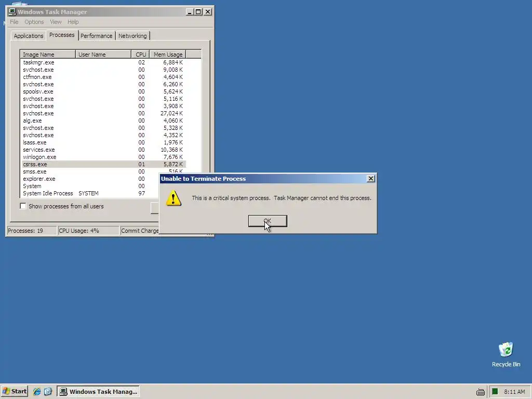This screenshot has height=399, width=532.
Task: Launch Internet Explorer from Quick Launch
Action: (37, 392)
